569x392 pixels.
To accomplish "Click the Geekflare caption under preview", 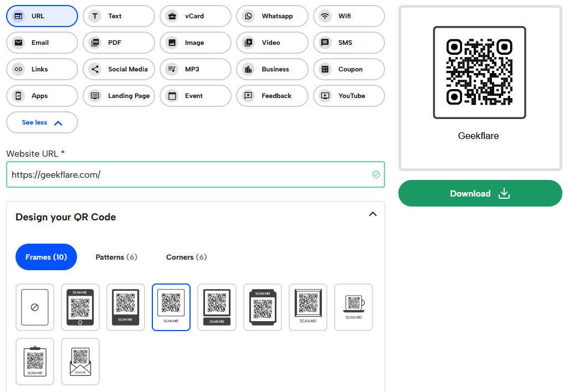I will click(x=478, y=136).
